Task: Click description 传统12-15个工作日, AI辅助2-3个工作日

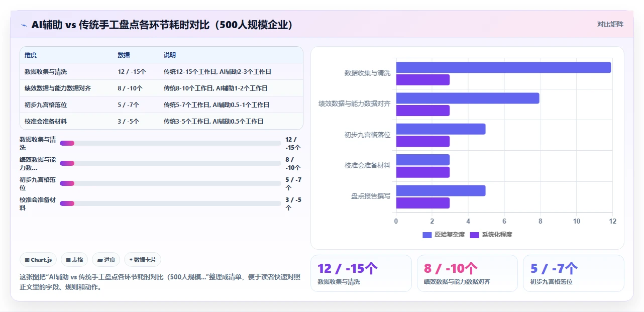Action: (x=218, y=72)
